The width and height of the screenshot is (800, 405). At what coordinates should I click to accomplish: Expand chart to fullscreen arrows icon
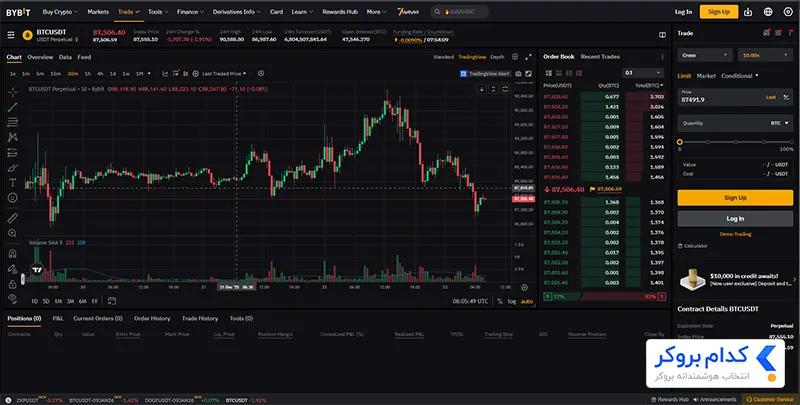pos(528,57)
